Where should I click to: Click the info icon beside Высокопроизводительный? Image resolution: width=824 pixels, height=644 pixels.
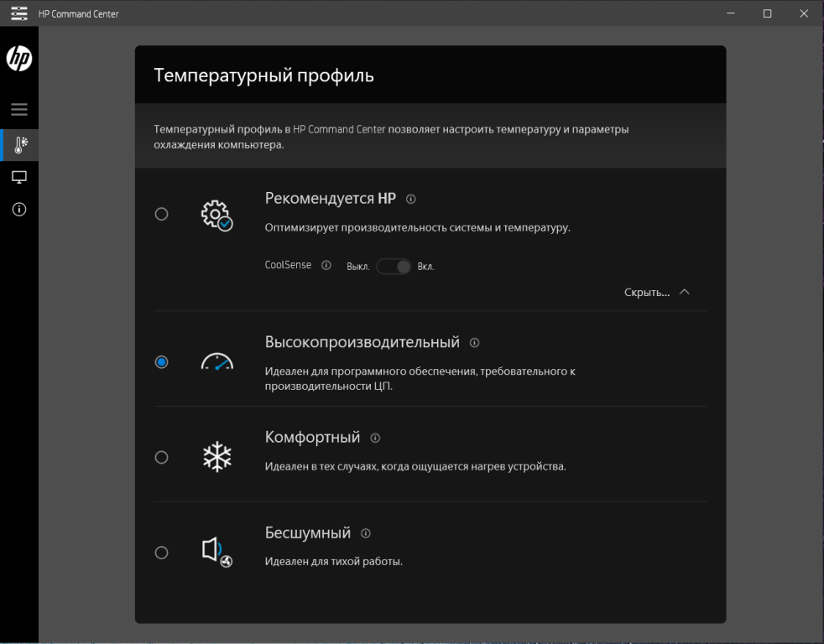[x=476, y=342]
